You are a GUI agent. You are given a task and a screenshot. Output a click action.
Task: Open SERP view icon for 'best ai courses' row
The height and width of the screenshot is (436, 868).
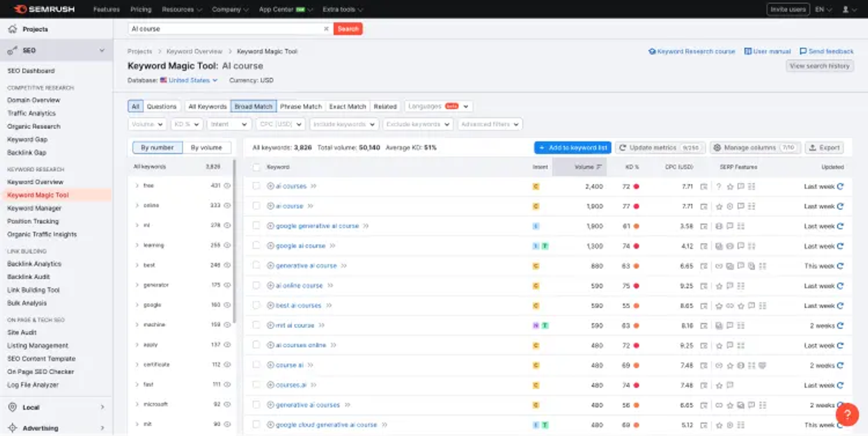(704, 306)
